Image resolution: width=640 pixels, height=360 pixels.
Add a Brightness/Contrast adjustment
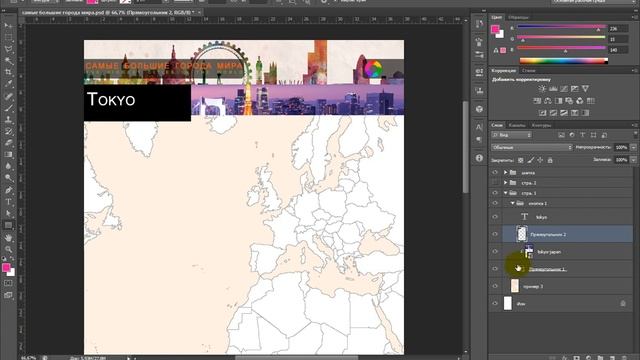coord(542,89)
